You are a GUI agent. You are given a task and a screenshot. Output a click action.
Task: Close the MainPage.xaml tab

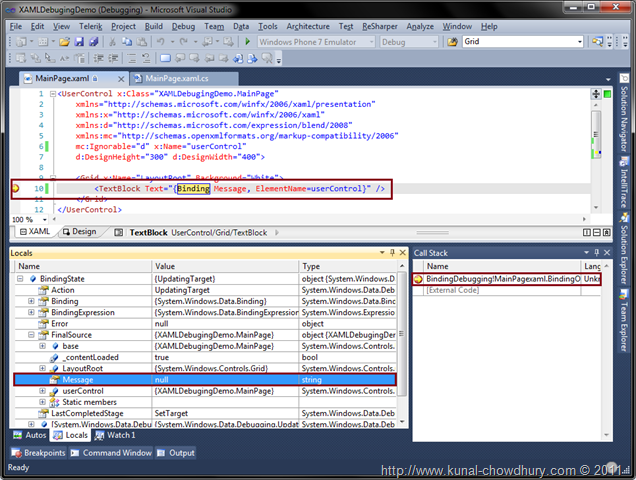point(121,79)
